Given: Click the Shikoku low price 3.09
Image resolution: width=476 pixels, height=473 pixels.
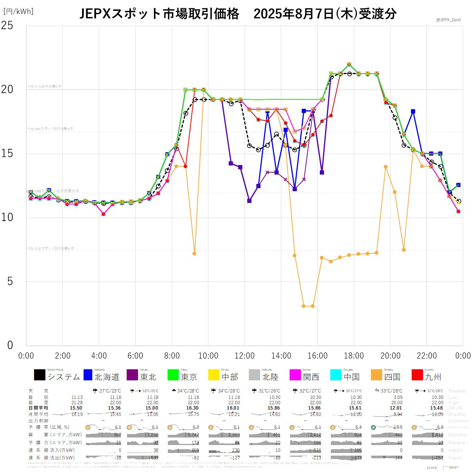Looking at the screenshot, I should point(398,397).
